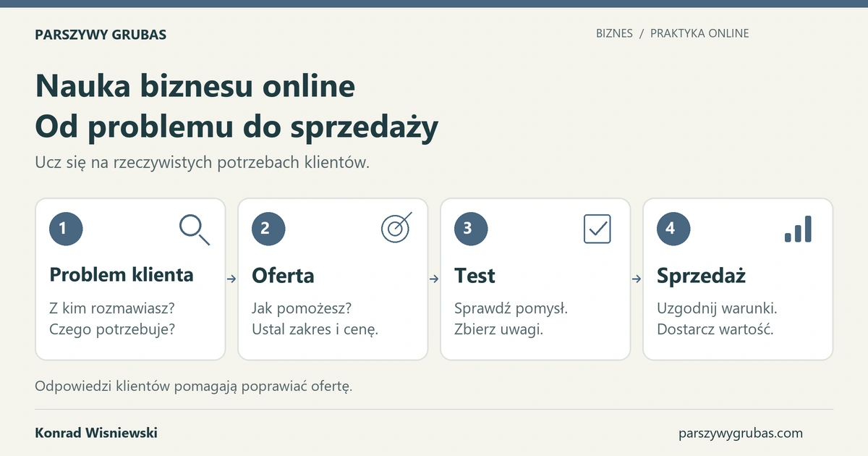Click note Odpowiedzi klientów pomagają poprawiać ofertę
868x456 pixels.
click(x=194, y=387)
